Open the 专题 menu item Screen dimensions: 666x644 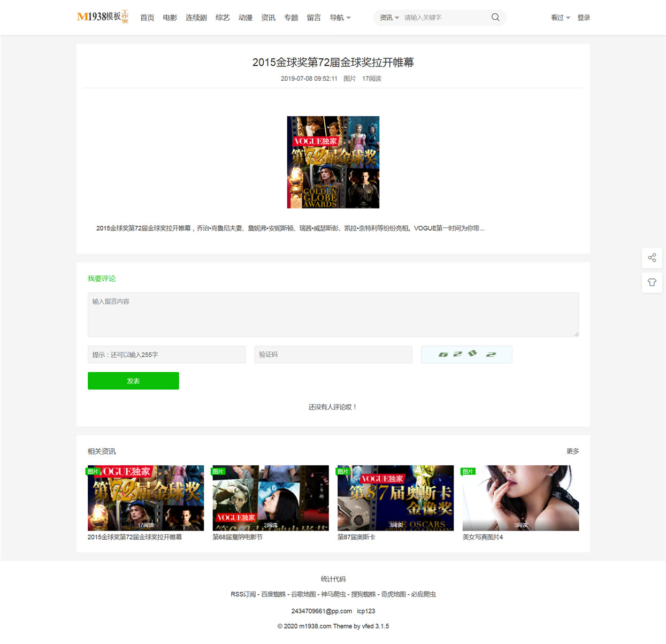(291, 18)
